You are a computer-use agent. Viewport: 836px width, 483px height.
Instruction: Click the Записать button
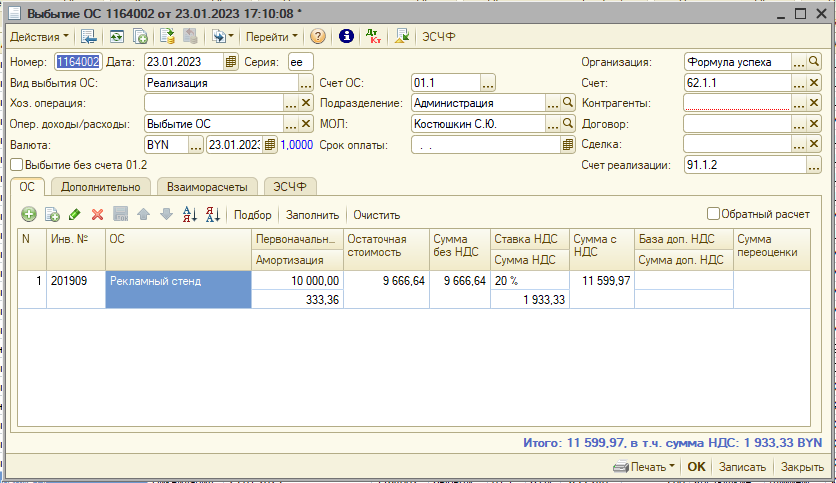pos(743,467)
